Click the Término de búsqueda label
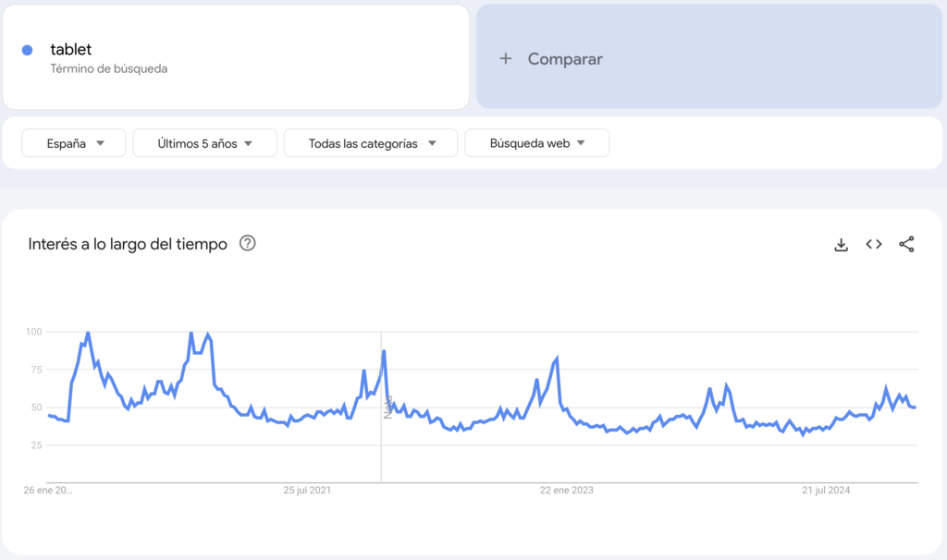 (109, 67)
